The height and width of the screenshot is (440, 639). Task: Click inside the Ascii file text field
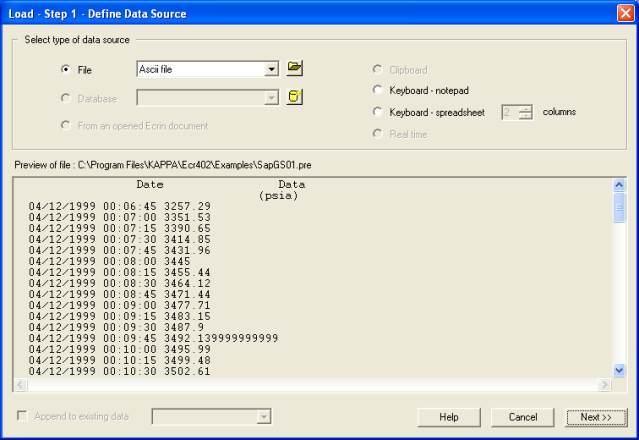point(200,70)
